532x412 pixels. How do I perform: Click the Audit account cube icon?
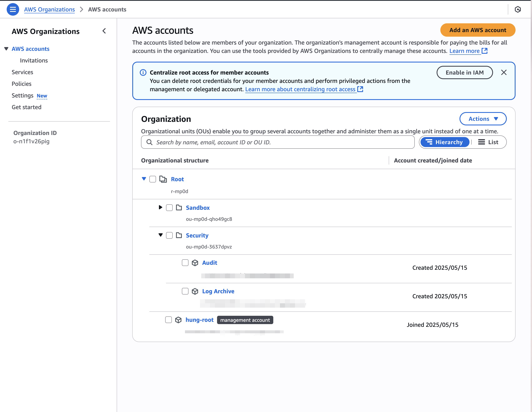click(195, 263)
